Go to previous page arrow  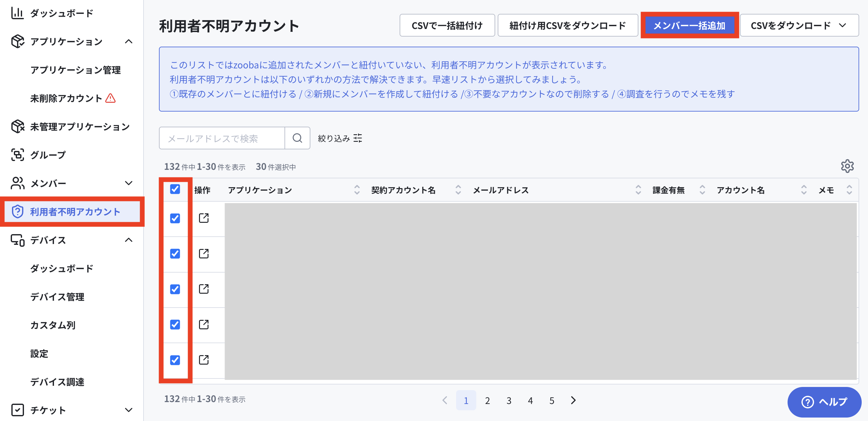pos(445,400)
